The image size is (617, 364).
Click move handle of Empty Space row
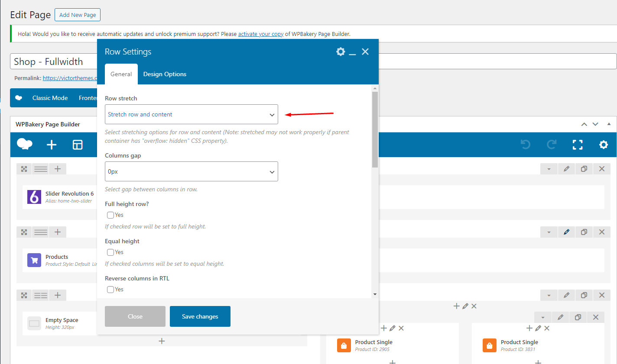[x=24, y=295]
